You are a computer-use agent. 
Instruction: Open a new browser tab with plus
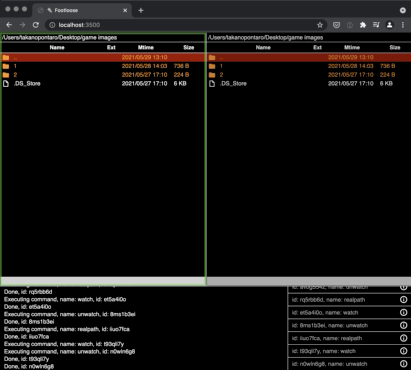(141, 10)
